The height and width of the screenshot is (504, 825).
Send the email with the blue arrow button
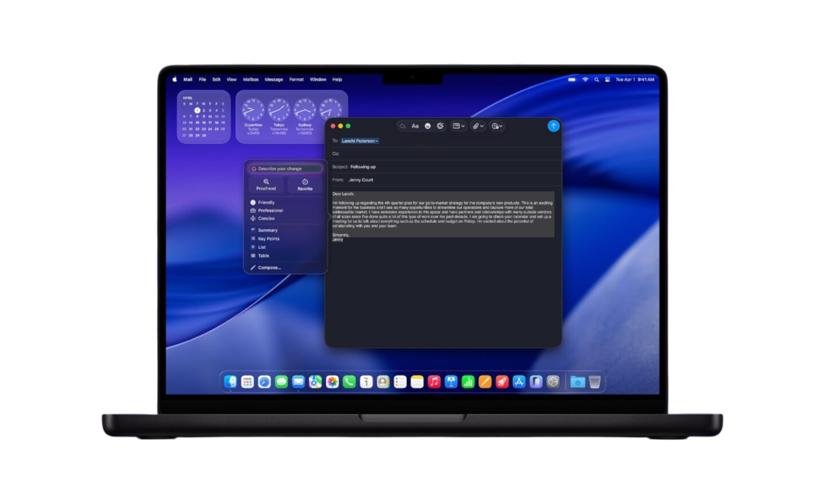click(553, 126)
